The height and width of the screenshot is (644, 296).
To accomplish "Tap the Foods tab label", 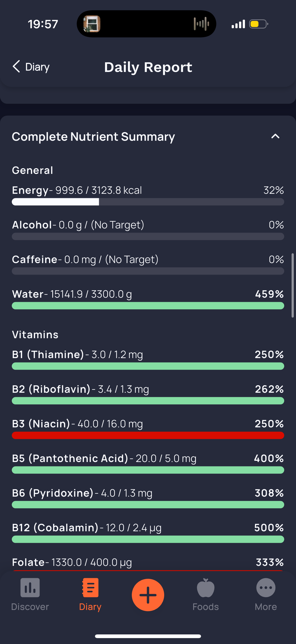I will (x=206, y=607).
